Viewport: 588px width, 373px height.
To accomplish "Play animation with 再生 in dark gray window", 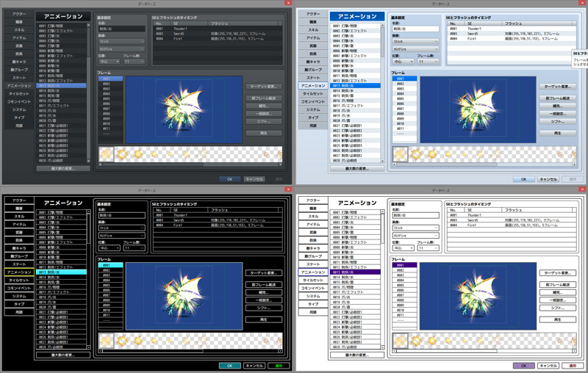I will (264, 133).
